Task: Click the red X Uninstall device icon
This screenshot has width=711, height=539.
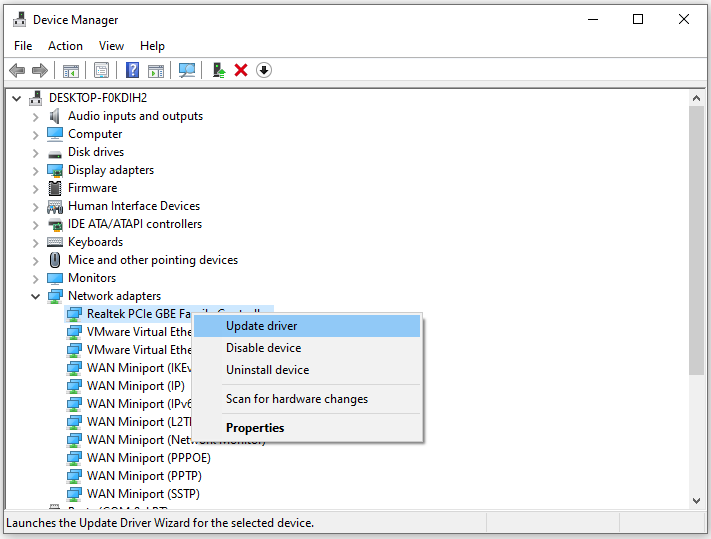Action: [x=241, y=70]
